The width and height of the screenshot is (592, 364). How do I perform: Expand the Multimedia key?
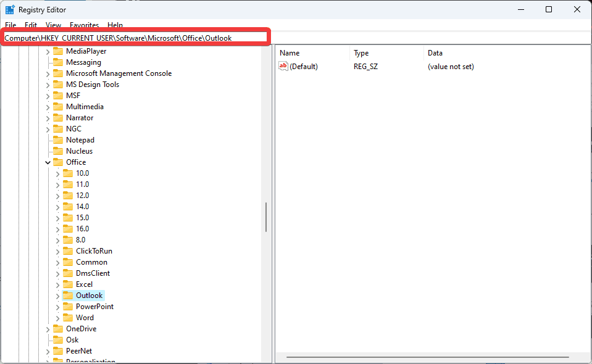tap(48, 107)
